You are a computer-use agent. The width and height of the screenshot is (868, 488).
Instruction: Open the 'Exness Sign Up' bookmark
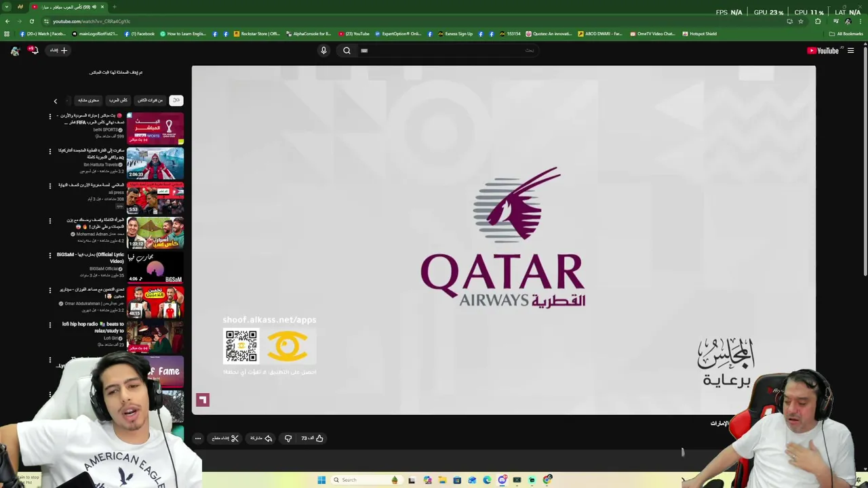click(x=455, y=34)
